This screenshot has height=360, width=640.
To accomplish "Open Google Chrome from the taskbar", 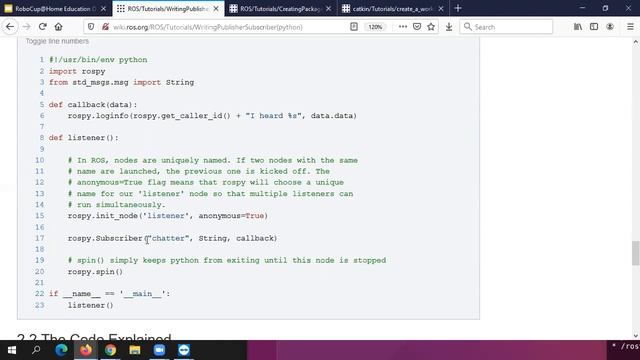I will [110, 350].
